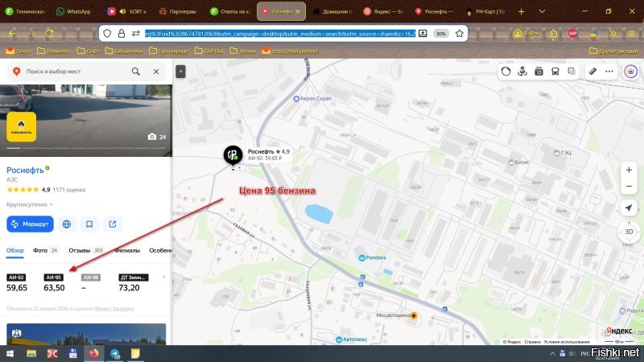The width and height of the screenshot is (644, 362).
Task: Click the search magnifier icon
Action: [x=135, y=72]
